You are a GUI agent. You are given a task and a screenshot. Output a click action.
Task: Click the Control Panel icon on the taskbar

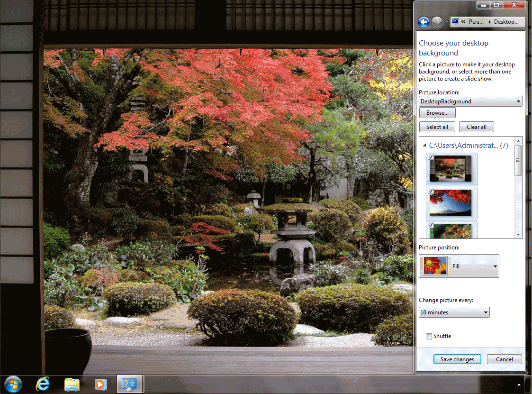(x=129, y=384)
